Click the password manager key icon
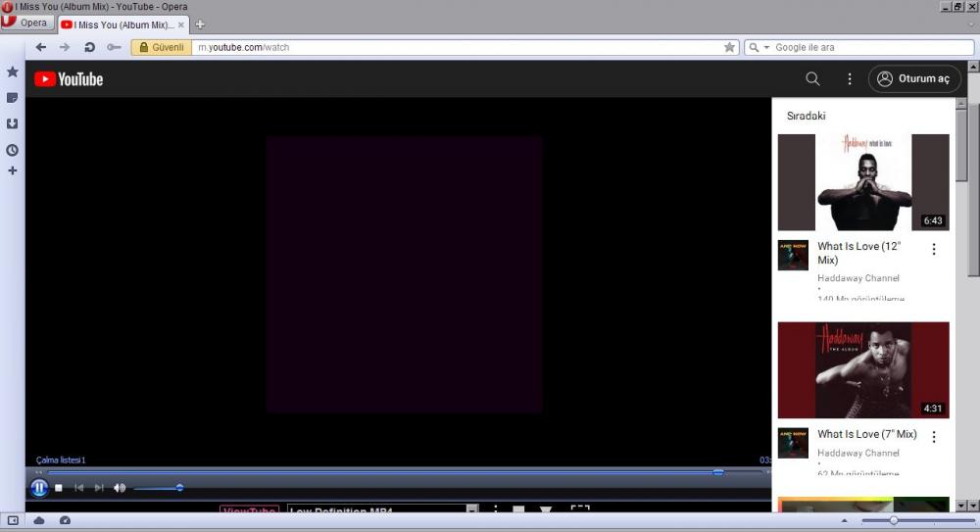The height and width of the screenshot is (532, 980). point(113,47)
